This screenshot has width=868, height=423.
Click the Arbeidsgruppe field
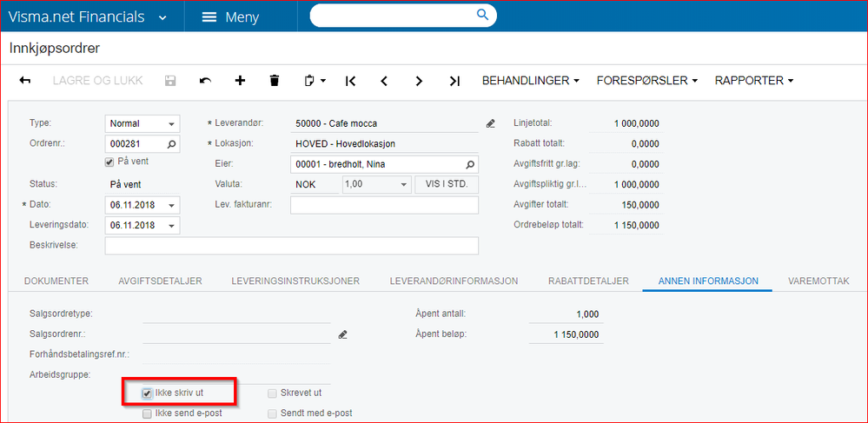[236, 375]
